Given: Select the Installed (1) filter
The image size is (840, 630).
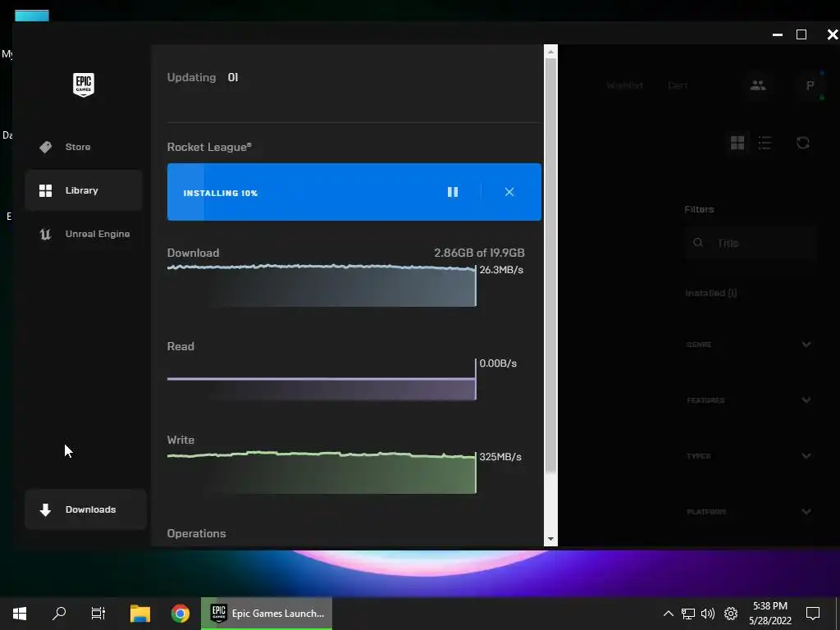Looking at the screenshot, I should (711, 293).
